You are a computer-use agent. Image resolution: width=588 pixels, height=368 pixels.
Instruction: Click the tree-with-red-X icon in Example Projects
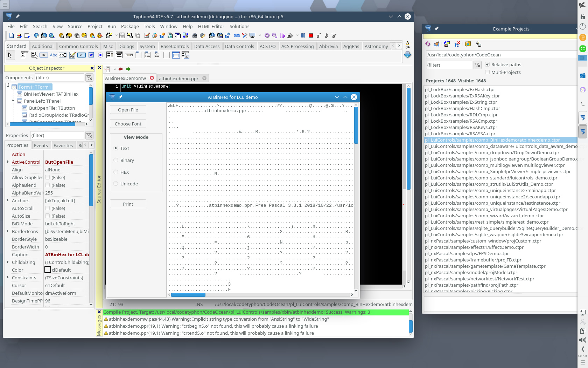[x=457, y=44]
